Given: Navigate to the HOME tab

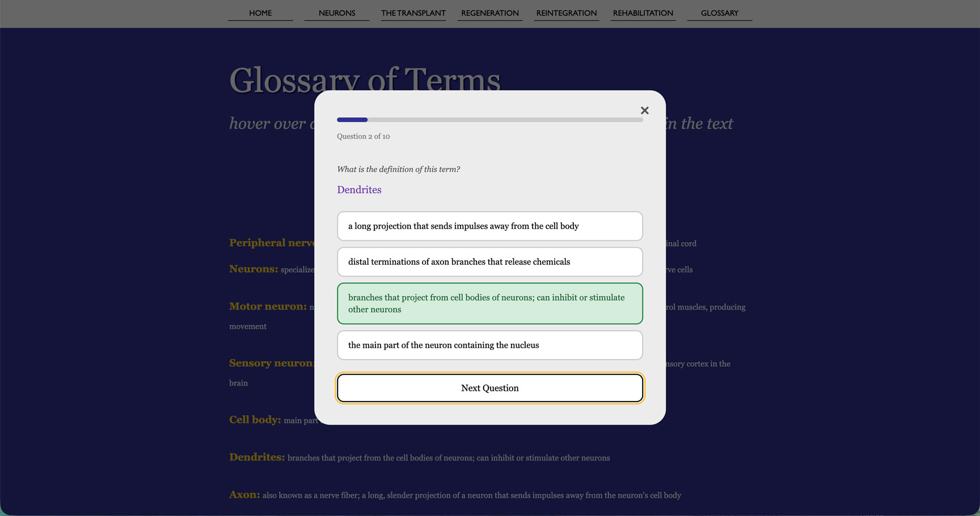Looking at the screenshot, I should [260, 12].
